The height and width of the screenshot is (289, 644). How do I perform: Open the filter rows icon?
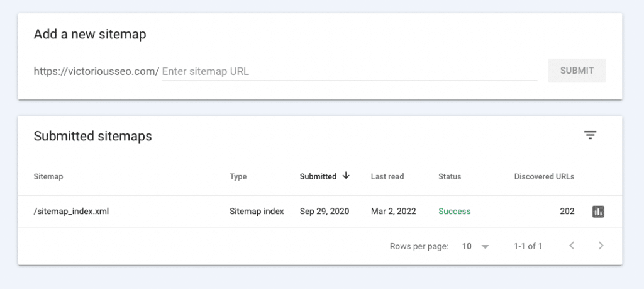[590, 135]
